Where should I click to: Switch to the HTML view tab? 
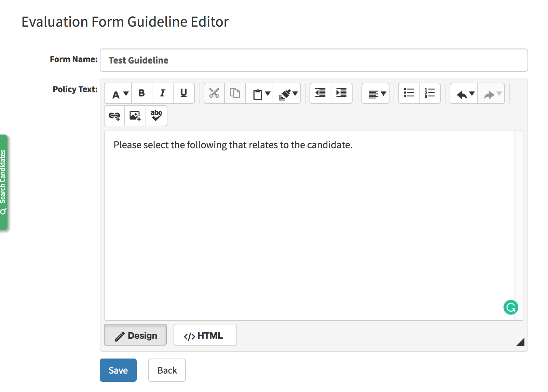pyautogui.click(x=205, y=335)
